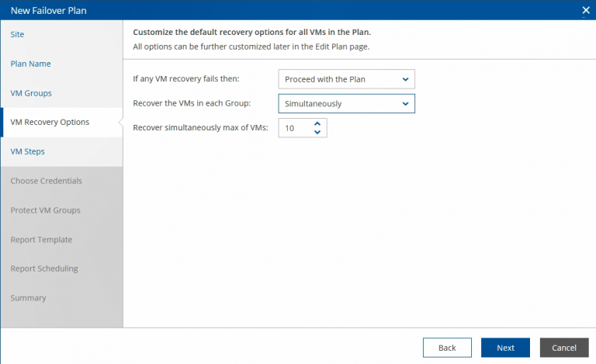The height and width of the screenshot is (364, 596).
Task: Increase max simultaneous VMs with up arrow
Action: [317, 124]
